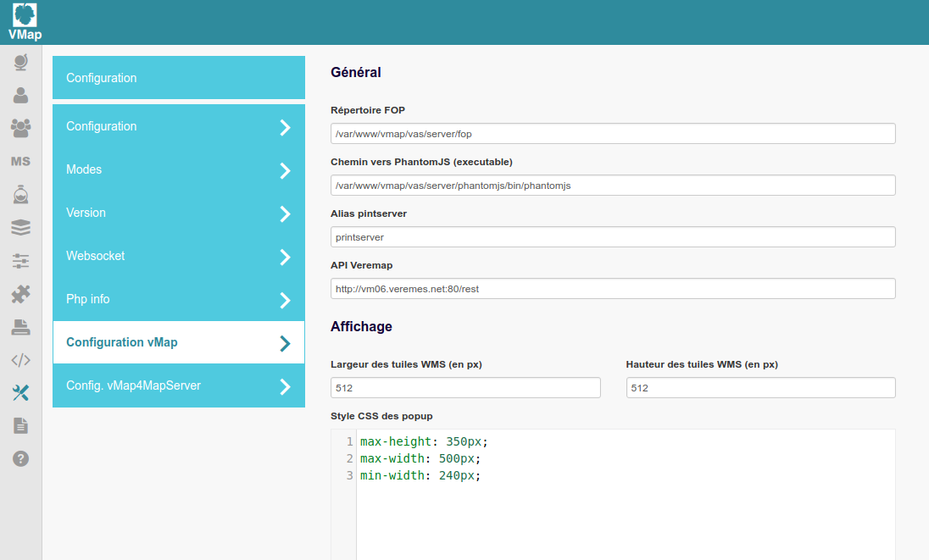The width and height of the screenshot is (929, 560).
Task: Open the layers stack sidebar icon
Action: pos(20,227)
